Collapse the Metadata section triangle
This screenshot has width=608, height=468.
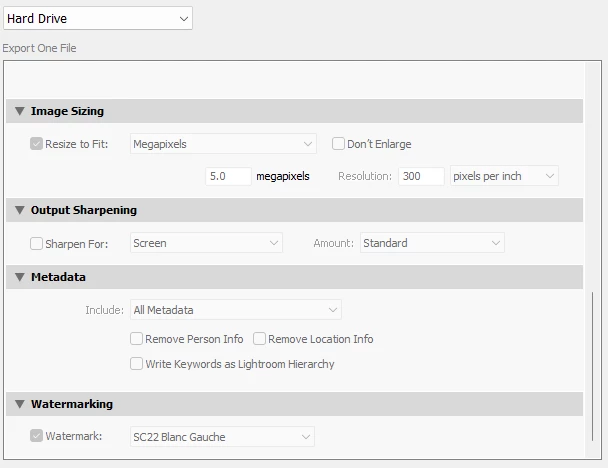click(19, 277)
